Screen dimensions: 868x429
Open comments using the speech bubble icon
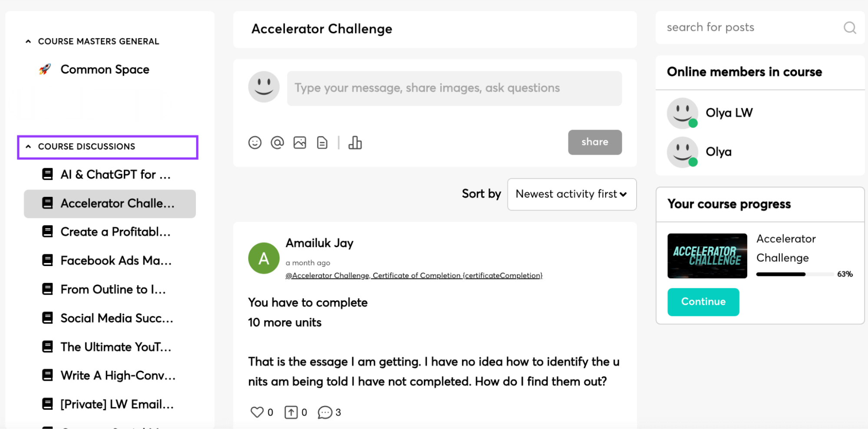pyautogui.click(x=325, y=412)
